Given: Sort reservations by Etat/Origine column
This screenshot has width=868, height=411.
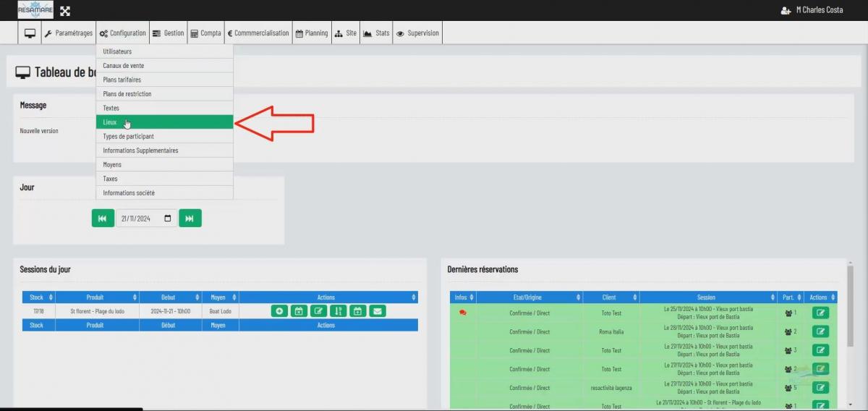Looking at the screenshot, I should [529, 297].
